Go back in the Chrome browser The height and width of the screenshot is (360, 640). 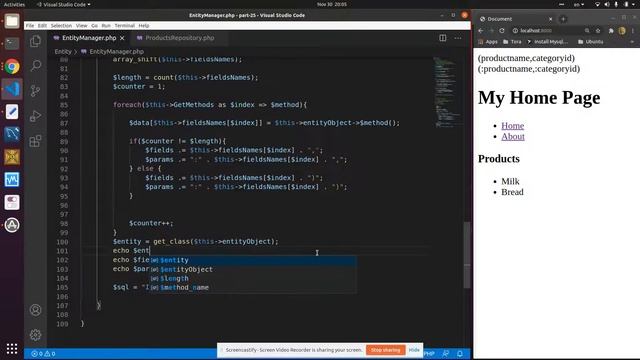[481, 31]
